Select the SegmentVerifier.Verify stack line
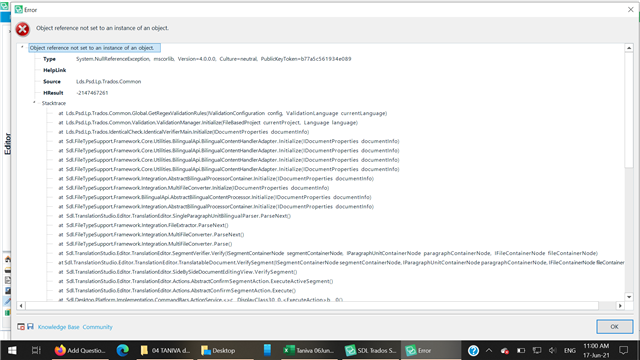The width and height of the screenshot is (640, 360). pyautogui.click(x=328, y=253)
